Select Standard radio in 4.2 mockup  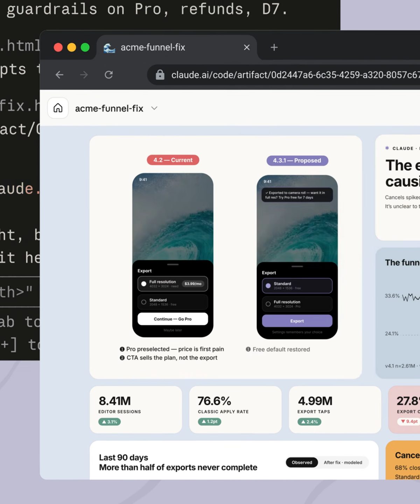point(144,302)
